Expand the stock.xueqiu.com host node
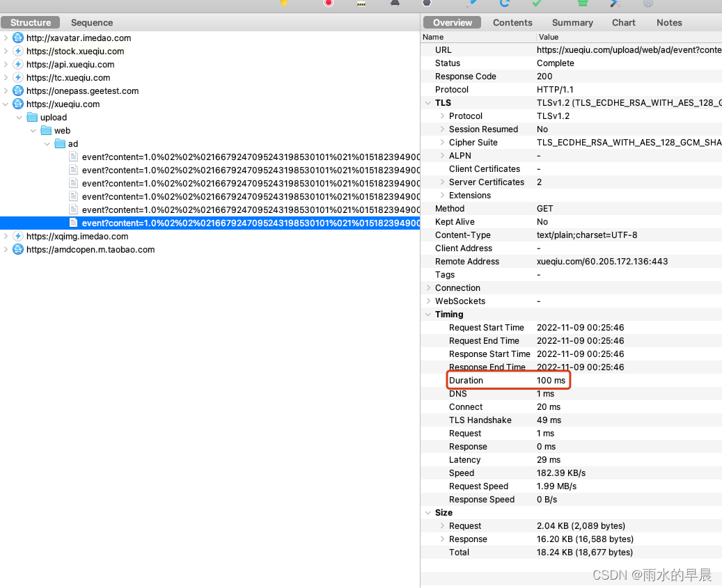The width and height of the screenshot is (722, 588). pos(6,51)
